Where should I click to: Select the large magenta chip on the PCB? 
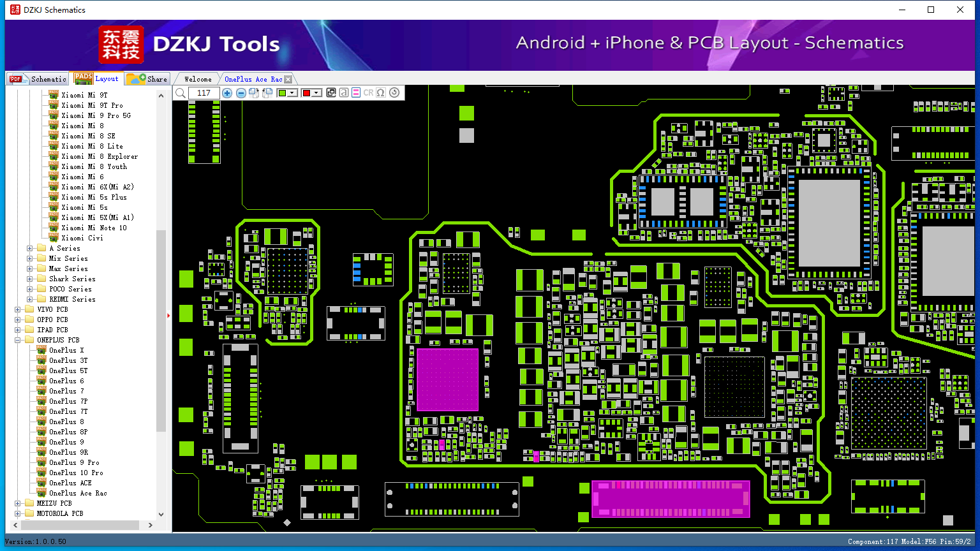[x=447, y=379]
